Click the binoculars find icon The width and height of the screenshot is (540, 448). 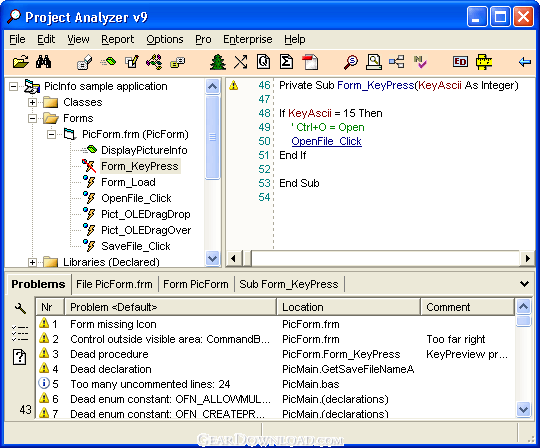(x=44, y=62)
